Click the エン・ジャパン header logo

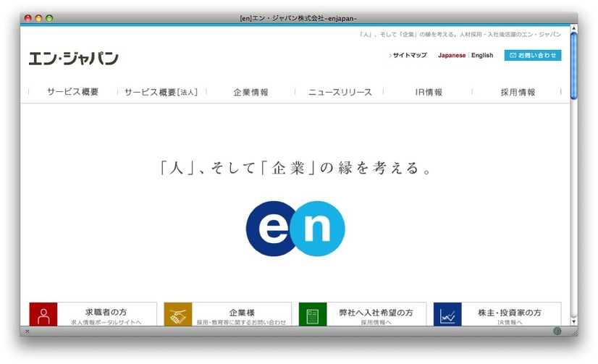tap(74, 59)
